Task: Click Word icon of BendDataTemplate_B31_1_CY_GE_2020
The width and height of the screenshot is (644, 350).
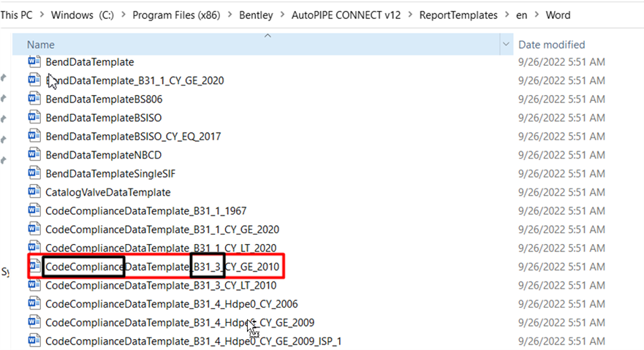Action: 34,80
